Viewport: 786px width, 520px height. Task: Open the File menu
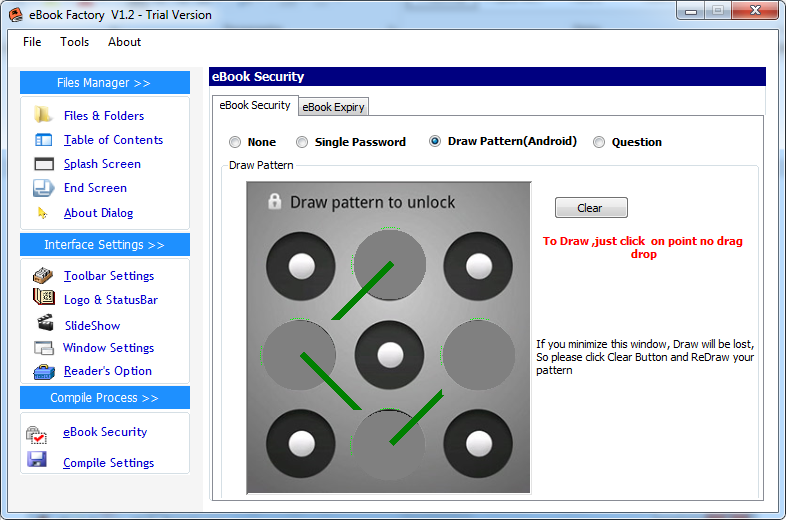32,42
